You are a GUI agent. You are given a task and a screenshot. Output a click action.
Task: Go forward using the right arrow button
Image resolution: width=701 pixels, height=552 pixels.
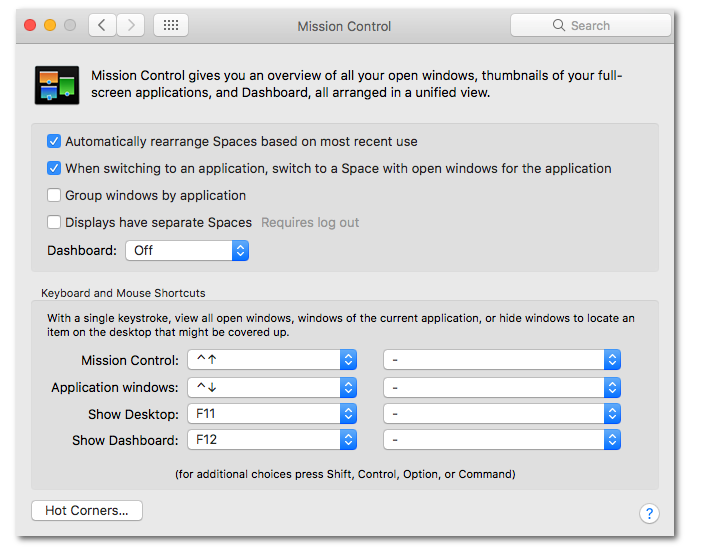click(132, 25)
